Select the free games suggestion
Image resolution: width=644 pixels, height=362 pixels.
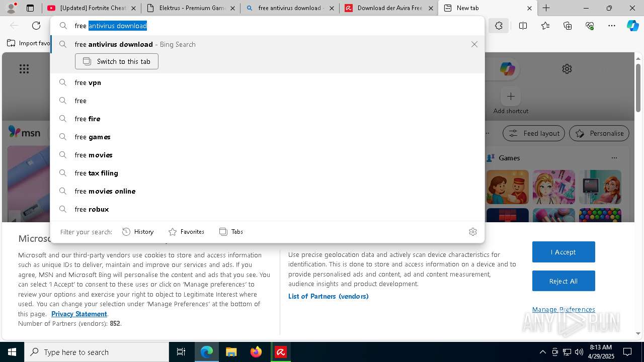point(267,137)
